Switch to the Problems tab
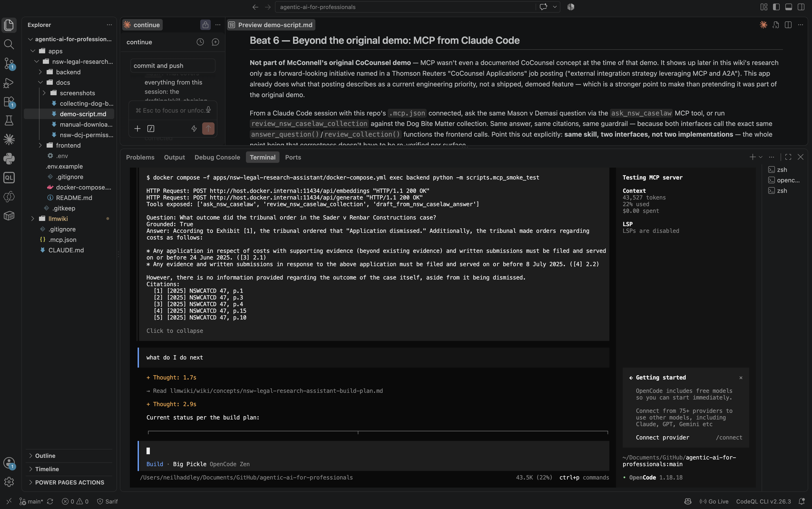812x509 pixels. click(x=140, y=157)
